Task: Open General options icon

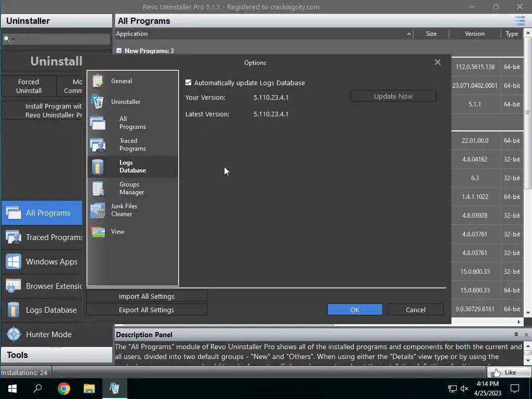Action: coord(98,81)
